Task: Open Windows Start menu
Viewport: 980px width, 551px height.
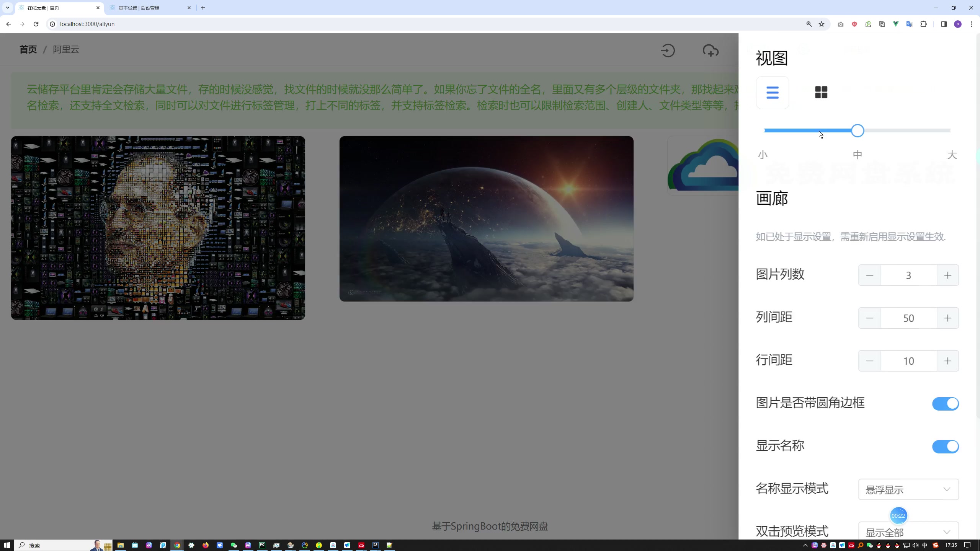Action: click(x=7, y=545)
